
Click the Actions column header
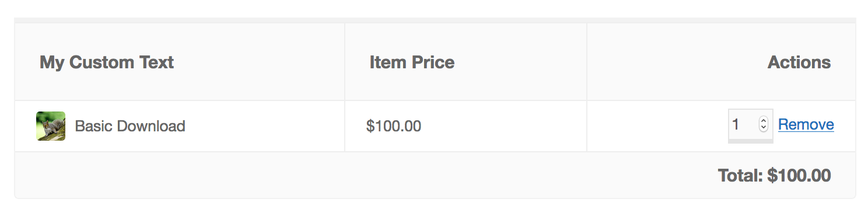(x=799, y=62)
